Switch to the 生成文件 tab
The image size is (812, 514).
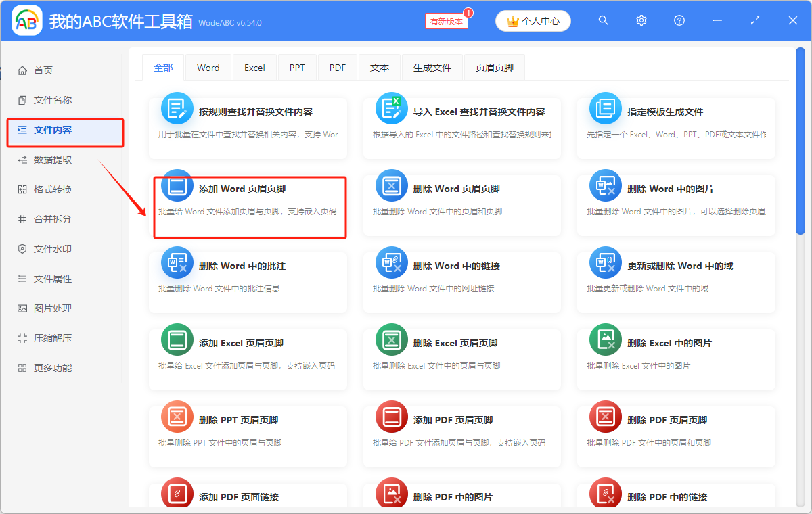pyautogui.click(x=432, y=68)
